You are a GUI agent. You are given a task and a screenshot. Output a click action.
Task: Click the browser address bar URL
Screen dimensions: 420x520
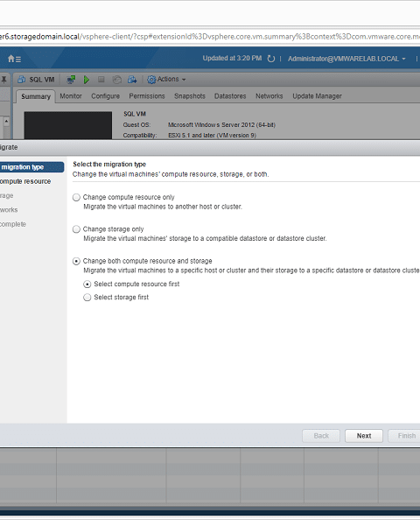point(210,37)
